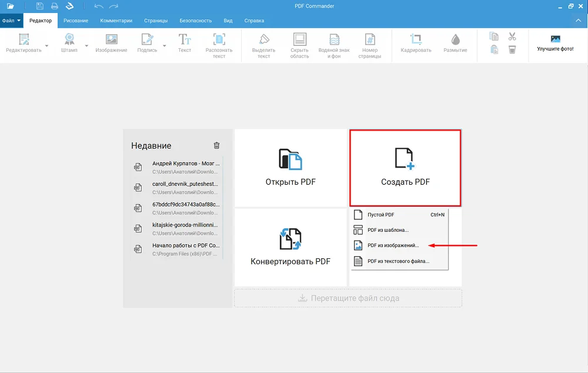The height and width of the screenshot is (373, 588).
Task: Click the Print icon in title bar
Action: coord(55,6)
